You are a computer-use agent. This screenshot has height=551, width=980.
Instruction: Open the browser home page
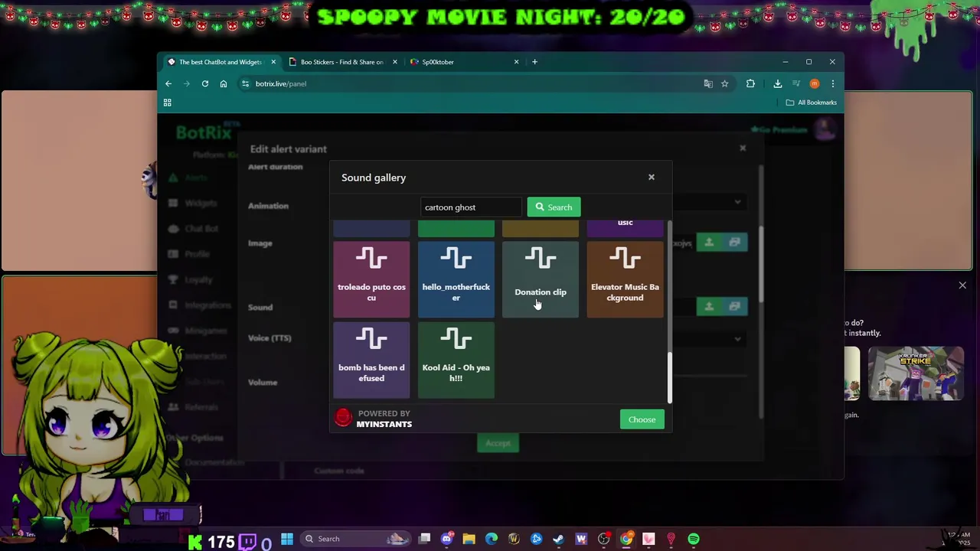coord(224,83)
